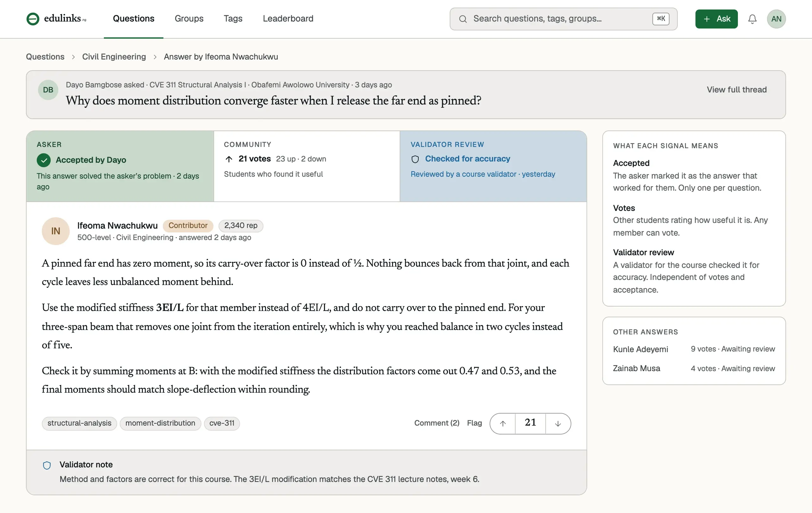Click the community votes up-arrow icon
Viewport: 812px width, 513px height.
(229, 159)
